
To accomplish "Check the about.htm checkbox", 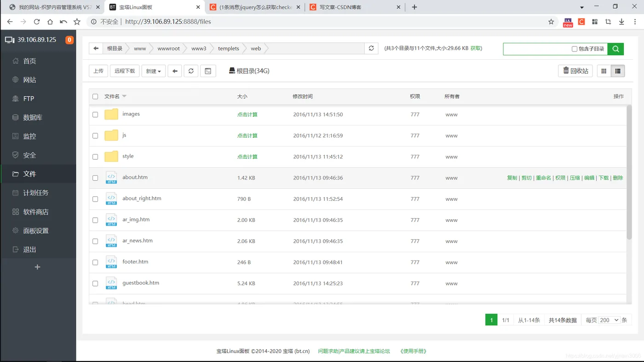I will (x=95, y=178).
